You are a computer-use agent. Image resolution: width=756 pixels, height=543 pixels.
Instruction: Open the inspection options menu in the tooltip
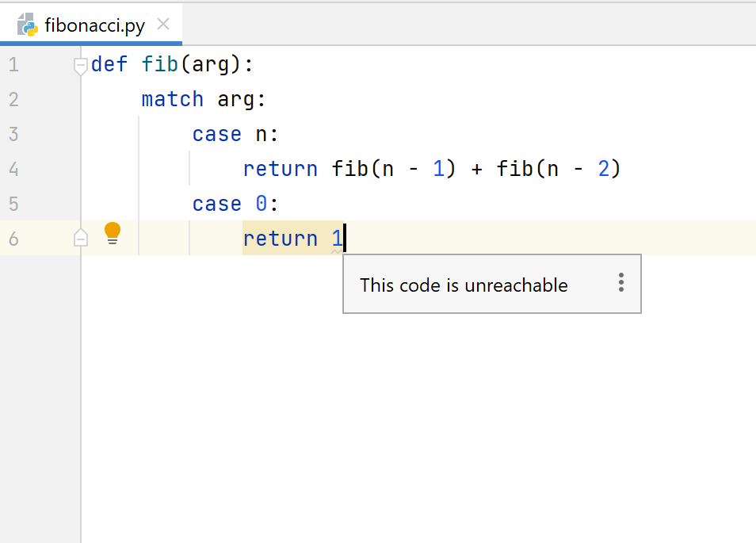(620, 284)
